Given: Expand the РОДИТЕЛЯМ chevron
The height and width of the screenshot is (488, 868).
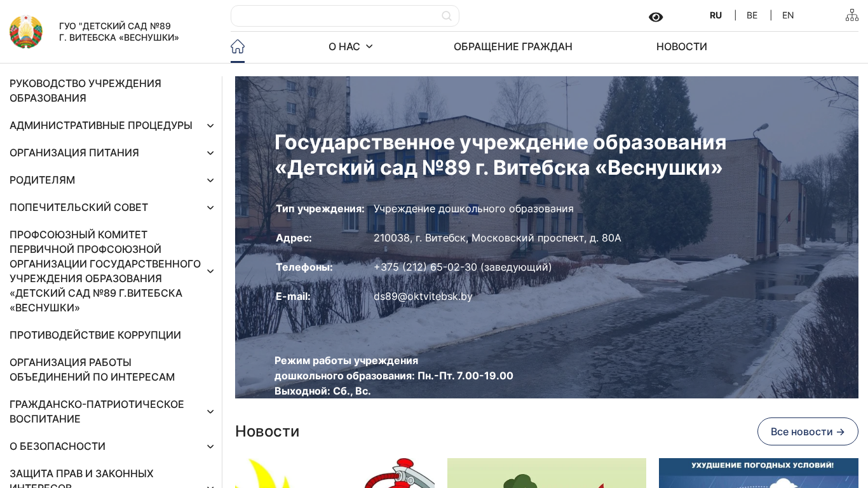Looking at the screenshot, I should (210, 180).
